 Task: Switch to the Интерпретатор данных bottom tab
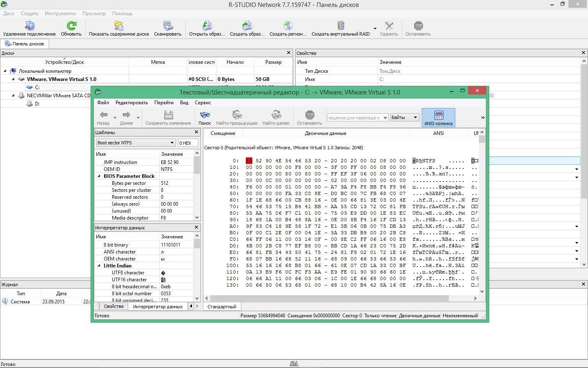(x=158, y=307)
